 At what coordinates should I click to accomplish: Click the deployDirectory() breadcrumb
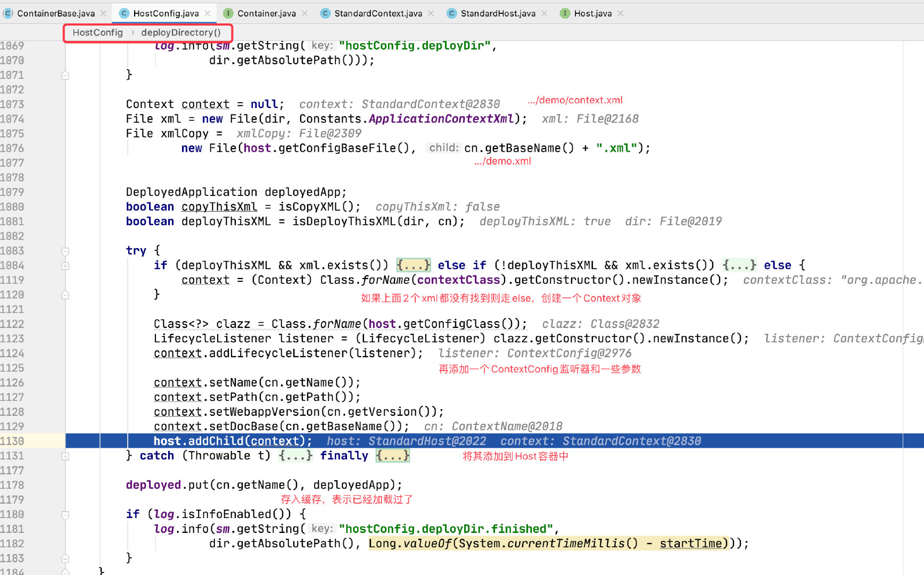pyautogui.click(x=181, y=32)
